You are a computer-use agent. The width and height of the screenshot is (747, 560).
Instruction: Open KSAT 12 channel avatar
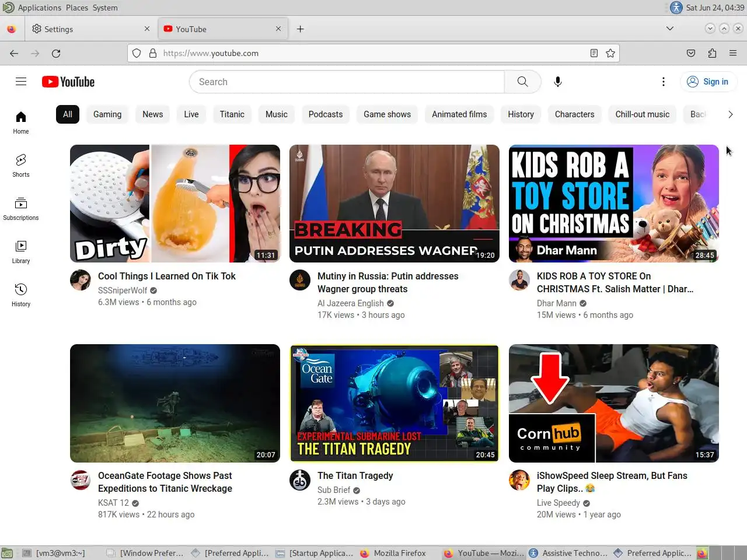coord(81,480)
